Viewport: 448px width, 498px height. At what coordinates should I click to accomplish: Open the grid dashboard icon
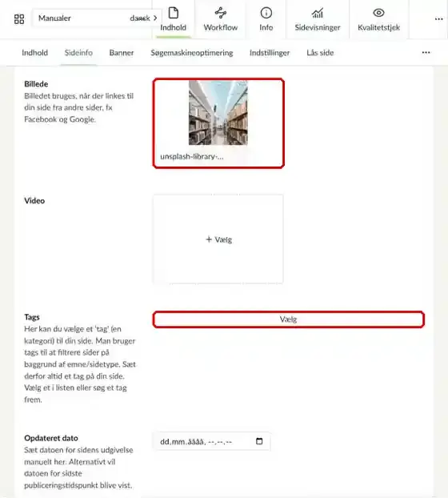coord(19,18)
